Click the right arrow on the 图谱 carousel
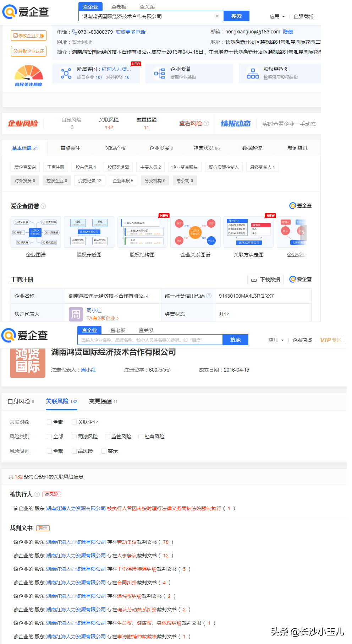352x644 pixels. (303, 232)
